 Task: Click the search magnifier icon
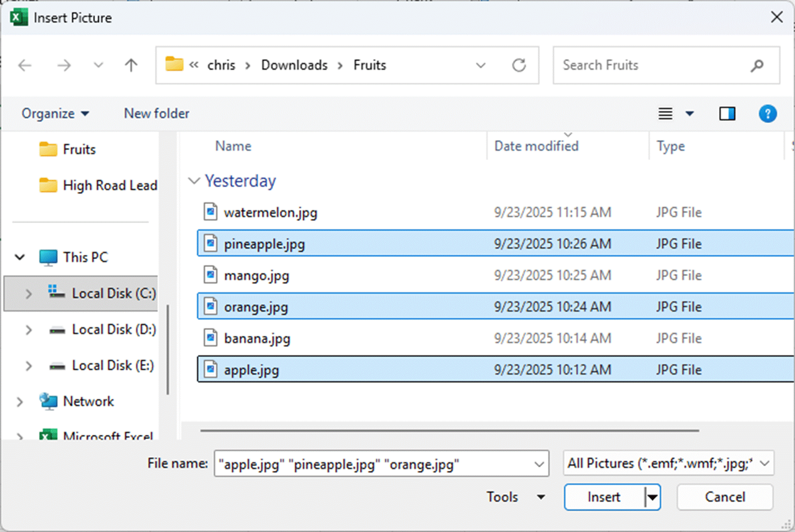pos(757,66)
